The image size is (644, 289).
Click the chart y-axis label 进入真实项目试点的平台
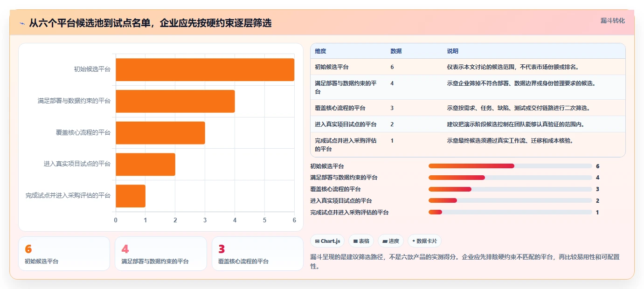77,164
